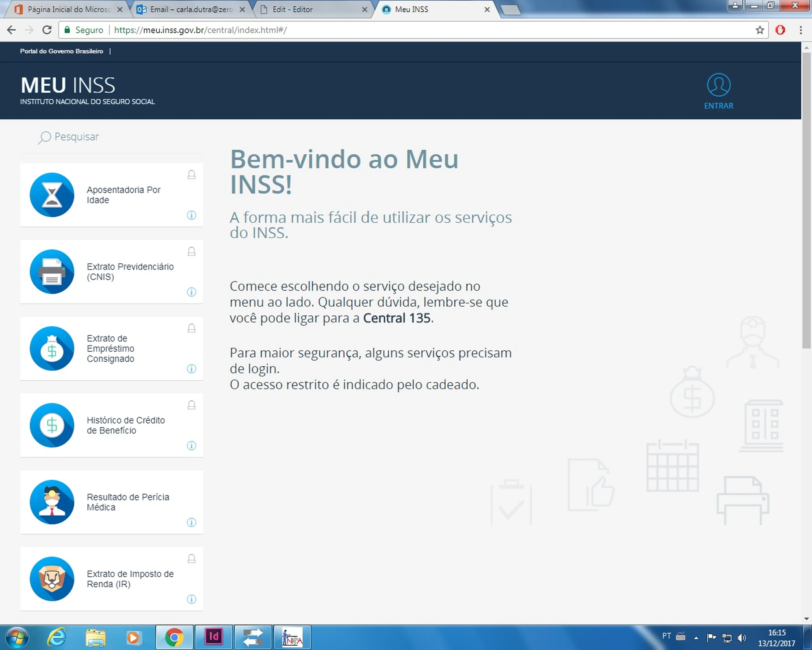Image resolution: width=812 pixels, height=650 pixels.
Task: Open Resultado de Perícia Médica service
Action: tap(111, 502)
